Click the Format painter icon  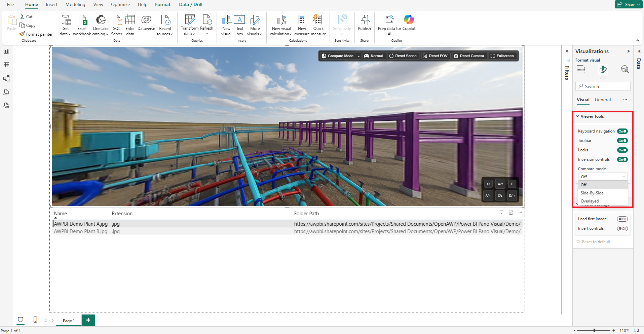[22, 34]
